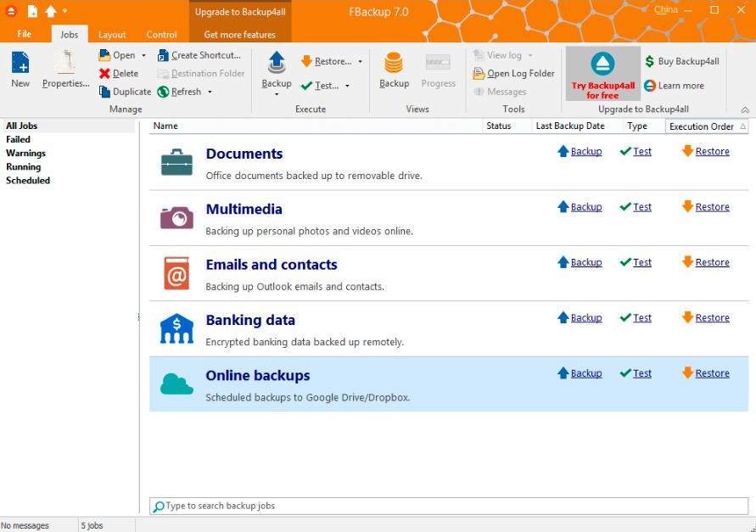
Task: Click the red Delete icon
Action: pyautogui.click(x=104, y=74)
